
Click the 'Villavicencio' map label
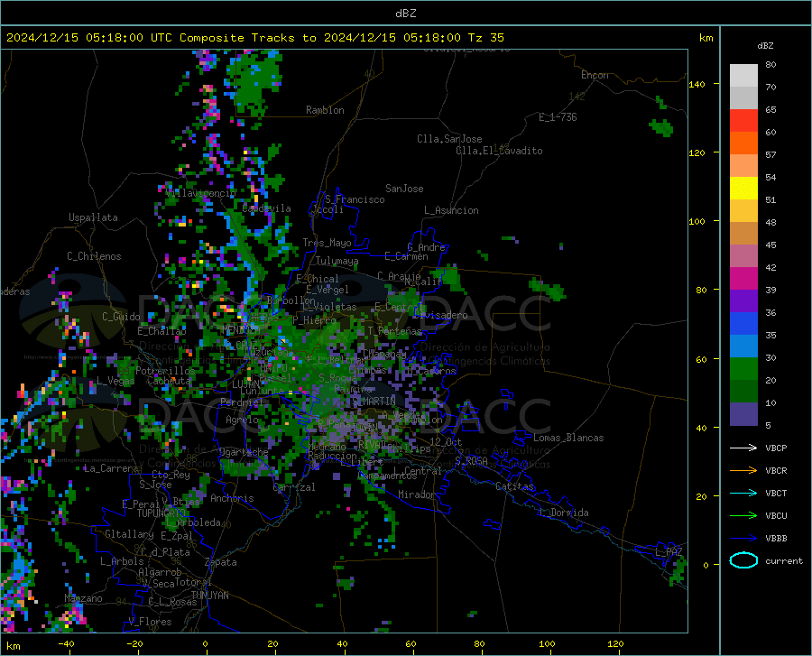[x=201, y=193]
